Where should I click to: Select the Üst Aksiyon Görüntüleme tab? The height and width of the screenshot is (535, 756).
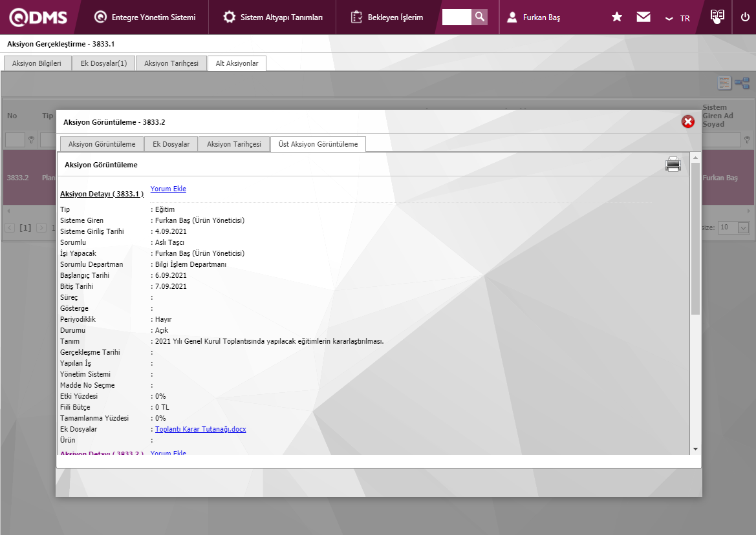[x=318, y=144]
